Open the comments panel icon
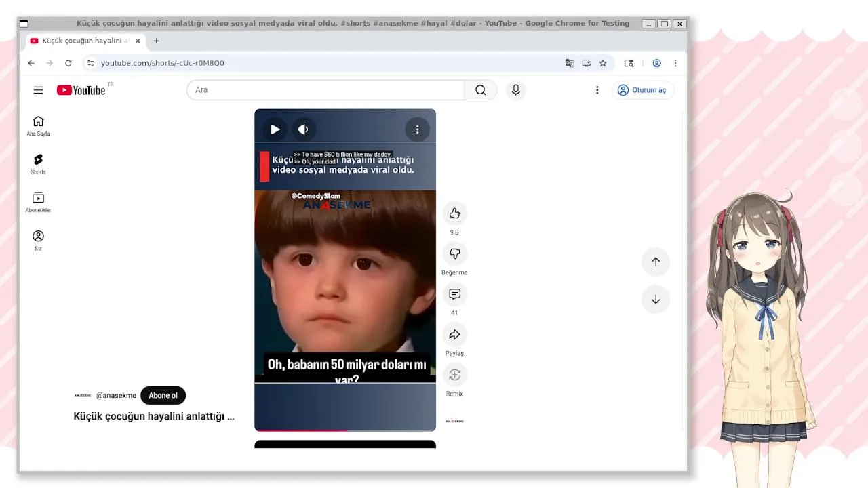Image resolution: width=868 pixels, height=488 pixels. (x=454, y=294)
